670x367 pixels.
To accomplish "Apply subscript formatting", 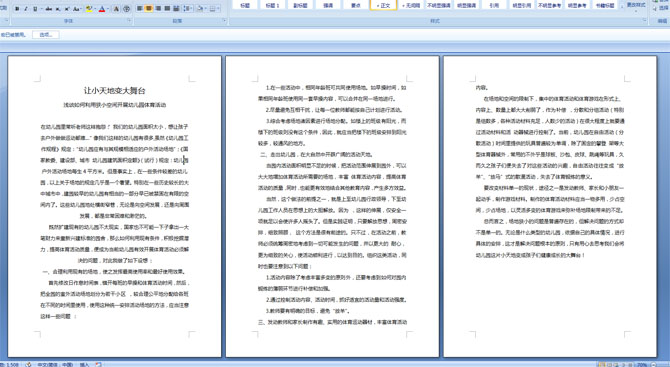I will click(58, 9).
